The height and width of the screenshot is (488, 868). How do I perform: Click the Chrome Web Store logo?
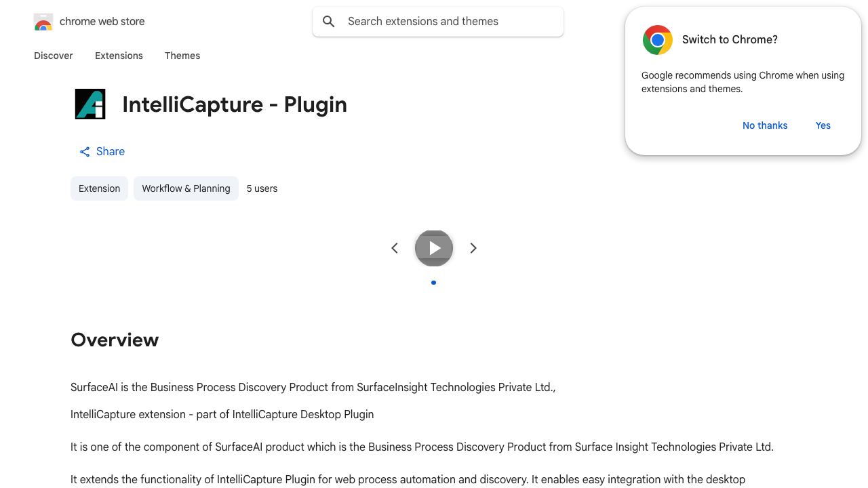pos(43,22)
